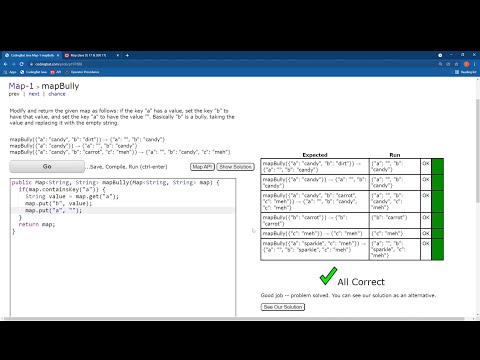Image resolution: width=480 pixels, height=360 pixels.
Task: Open the Chrome three-dot menu
Action: pyautogui.click(x=475, y=64)
